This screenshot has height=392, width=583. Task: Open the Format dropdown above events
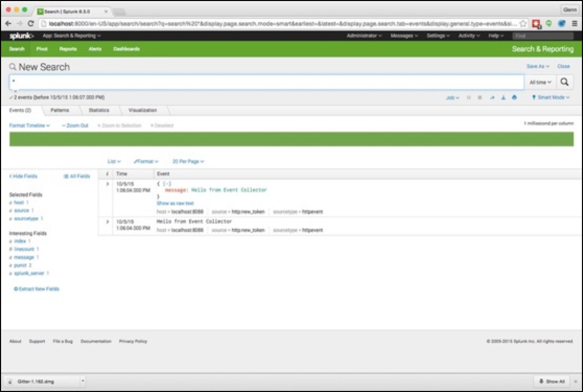145,162
